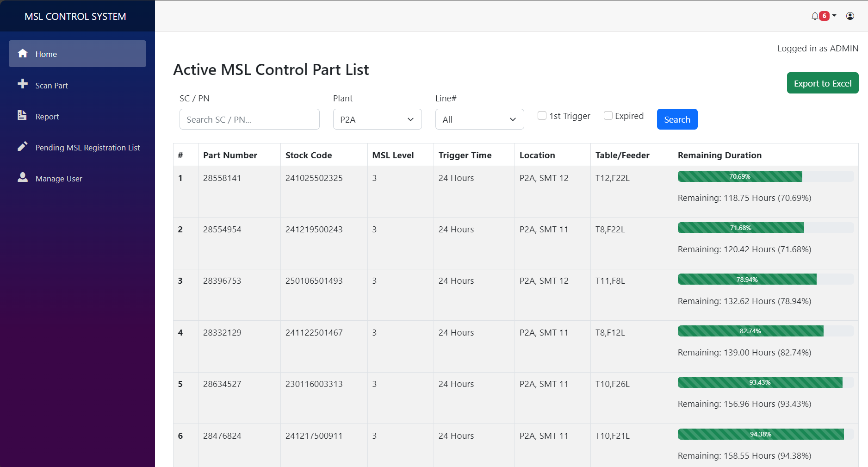
Task: Click the Home house icon in sidebar
Action: 23,54
